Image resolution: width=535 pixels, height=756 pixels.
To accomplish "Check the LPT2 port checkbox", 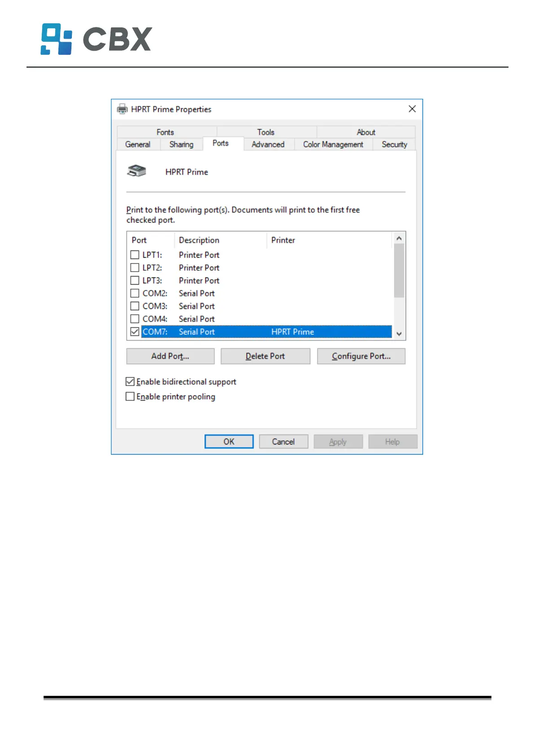I will (135, 268).
